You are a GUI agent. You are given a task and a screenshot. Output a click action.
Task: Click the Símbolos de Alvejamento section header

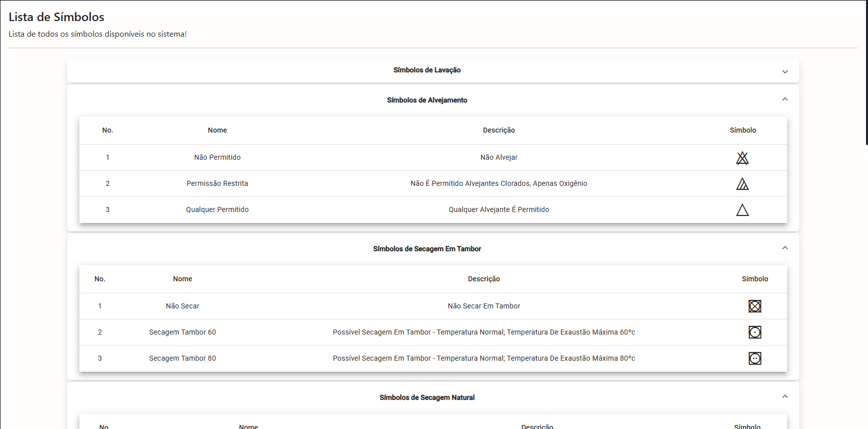(x=427, y=100)
